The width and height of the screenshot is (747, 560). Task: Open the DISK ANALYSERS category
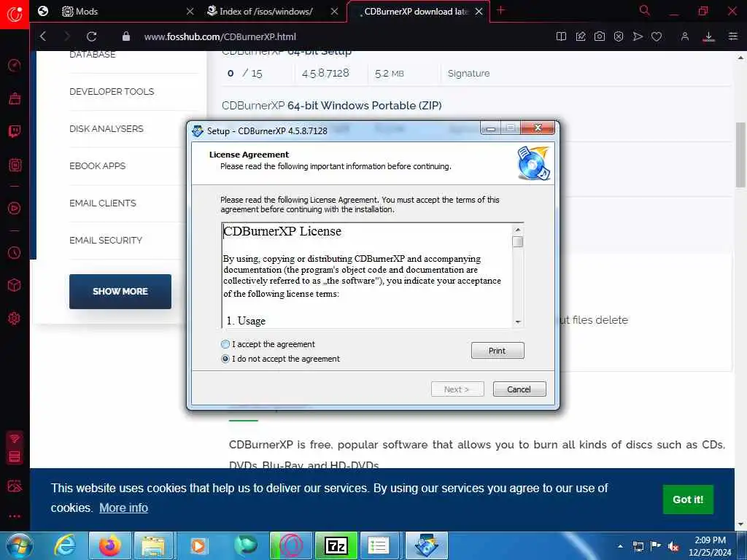[107, 128]
